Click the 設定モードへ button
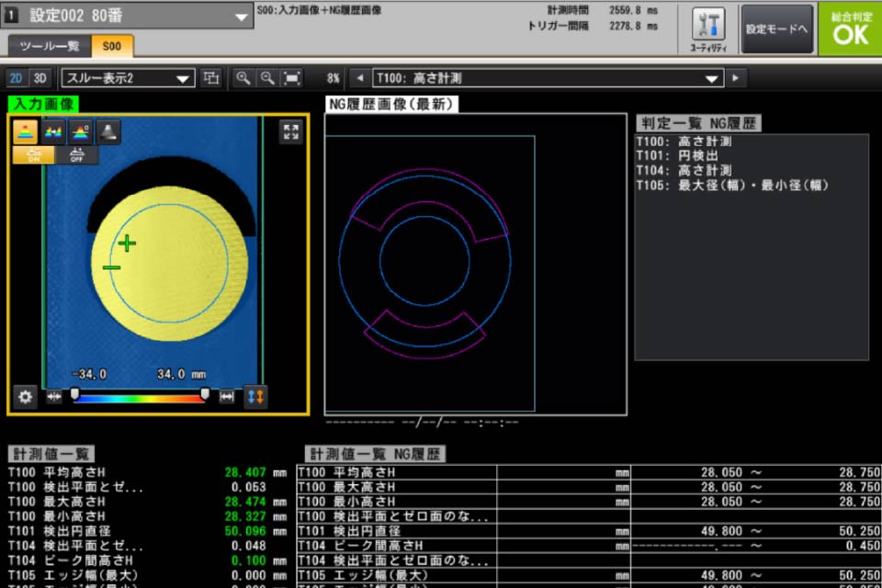Image resolution: width=882 pixels, height=588 pixels. click(776, 29)
